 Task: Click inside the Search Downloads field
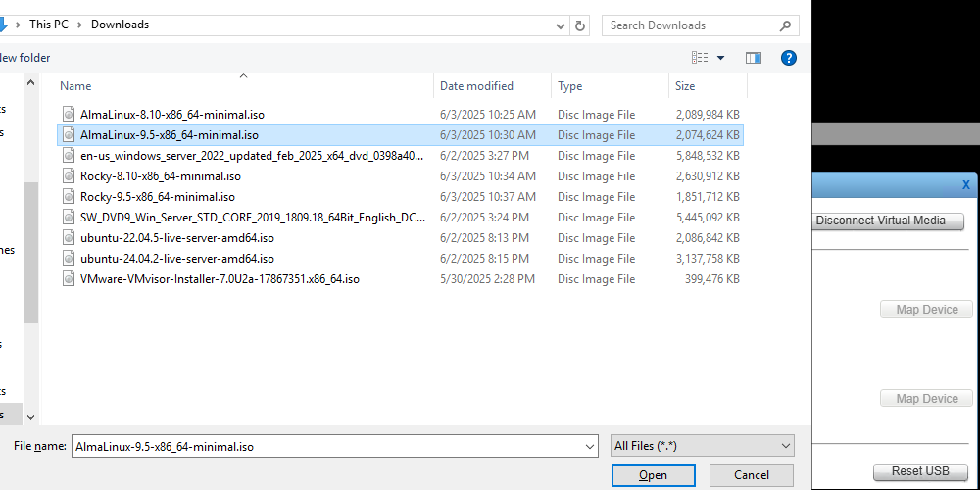(686, 25)
